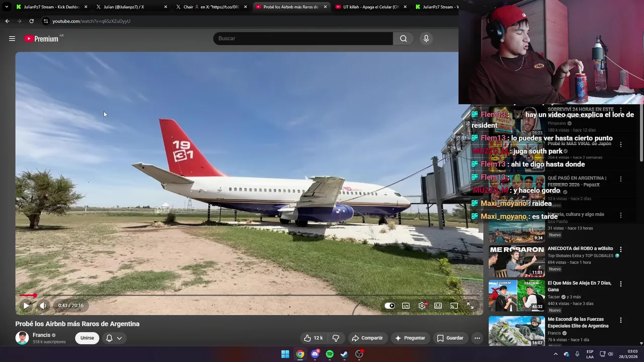Go to YouTube Premium home logo
This screenshot has width=644, height=362.
(42, 39)
